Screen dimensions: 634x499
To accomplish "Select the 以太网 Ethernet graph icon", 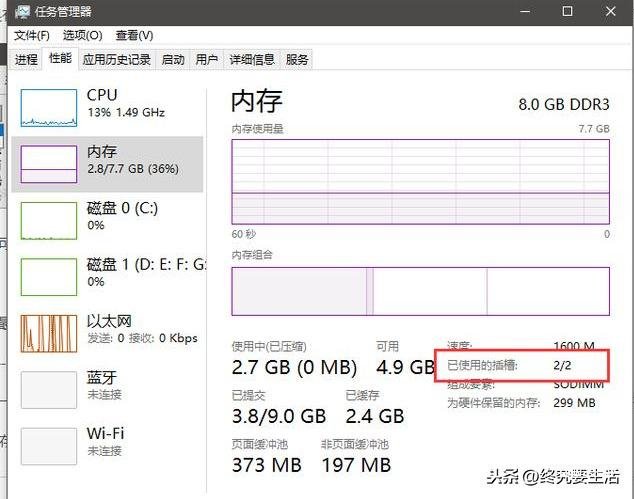I will point(49,334).
